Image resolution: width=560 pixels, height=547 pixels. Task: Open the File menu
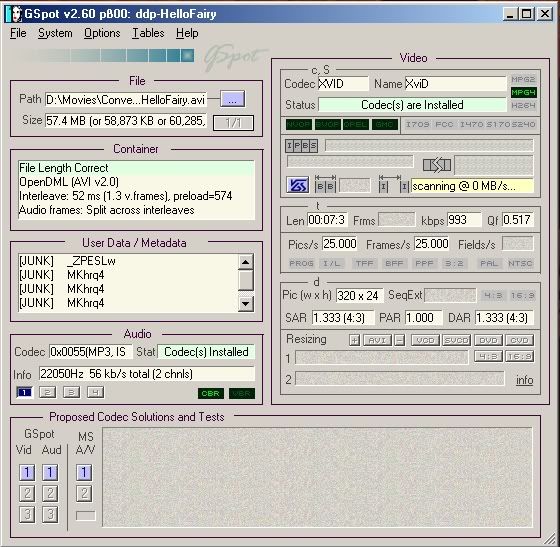point(18,33)
